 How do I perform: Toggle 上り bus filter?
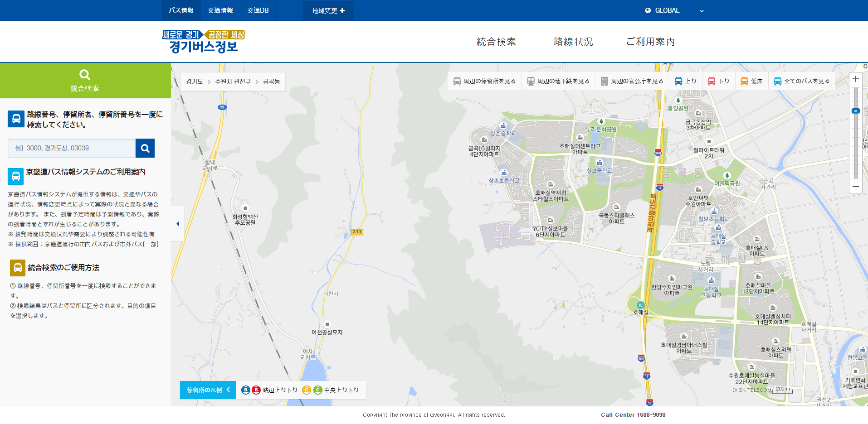coord(685,81)
